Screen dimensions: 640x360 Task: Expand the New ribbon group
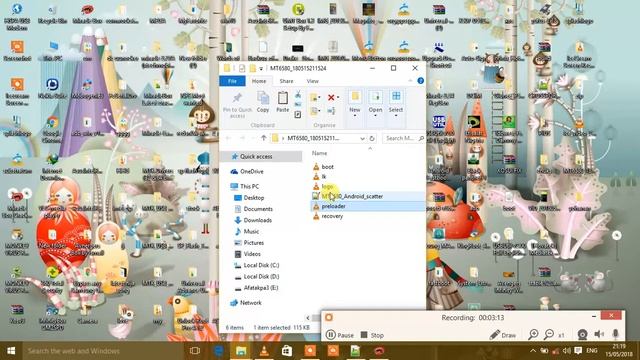pos(355,104)
